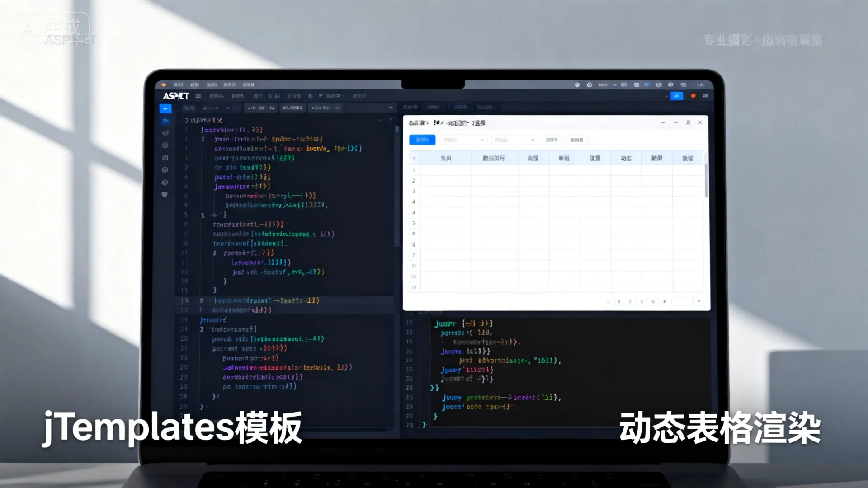Close the table dialog with the X
The image size is (868, 488).
tap(700, 122)
